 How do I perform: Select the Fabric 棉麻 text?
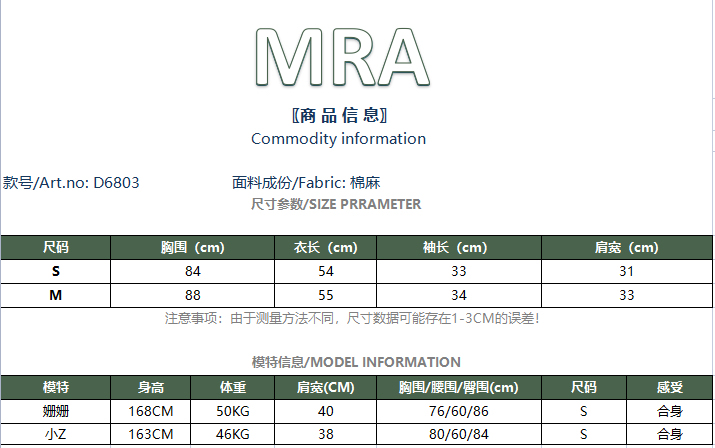point(306,182)
